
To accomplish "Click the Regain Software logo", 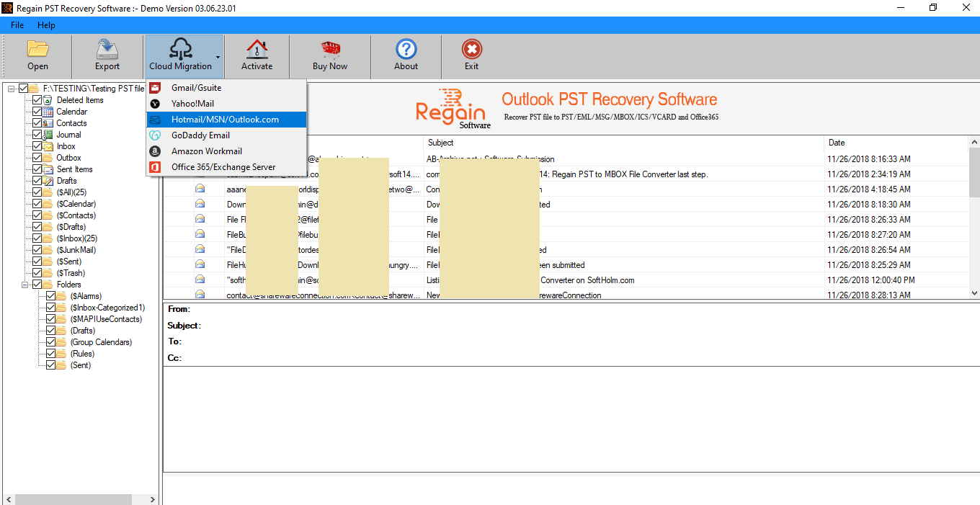I will [454, 109].
